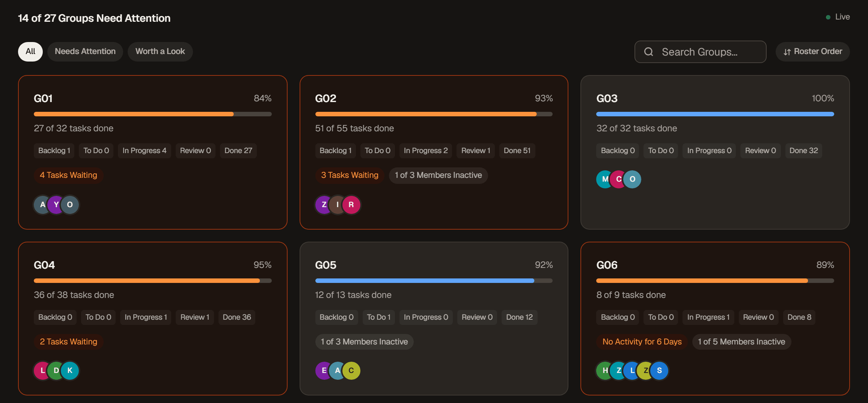Image resolution: width=868 pixels, height=403 pixels.
Task: Open the G02 group card title
Action: click(325, 98)
